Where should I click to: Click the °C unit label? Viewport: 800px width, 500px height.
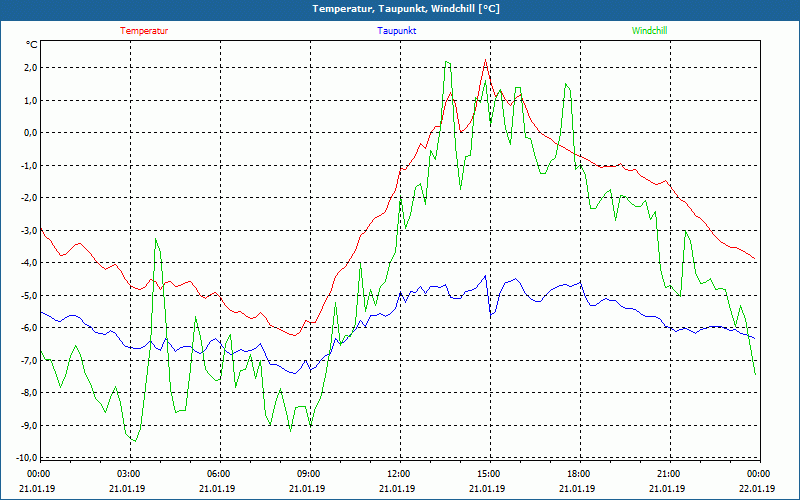pyautogui.click(x=31, y=45)
